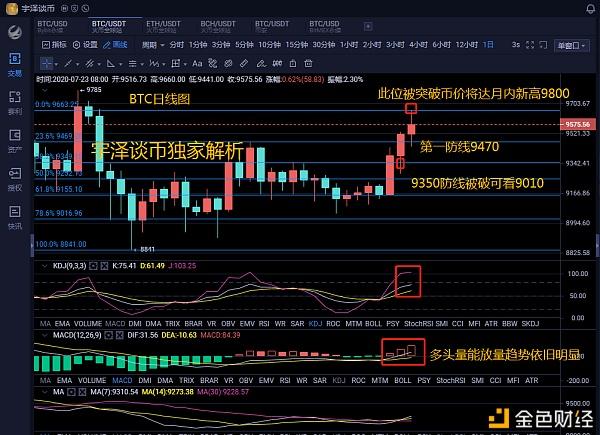Select the Aa text annotation tool
Viewport: 600px width, 435px height.
click(x=197, y=64)
